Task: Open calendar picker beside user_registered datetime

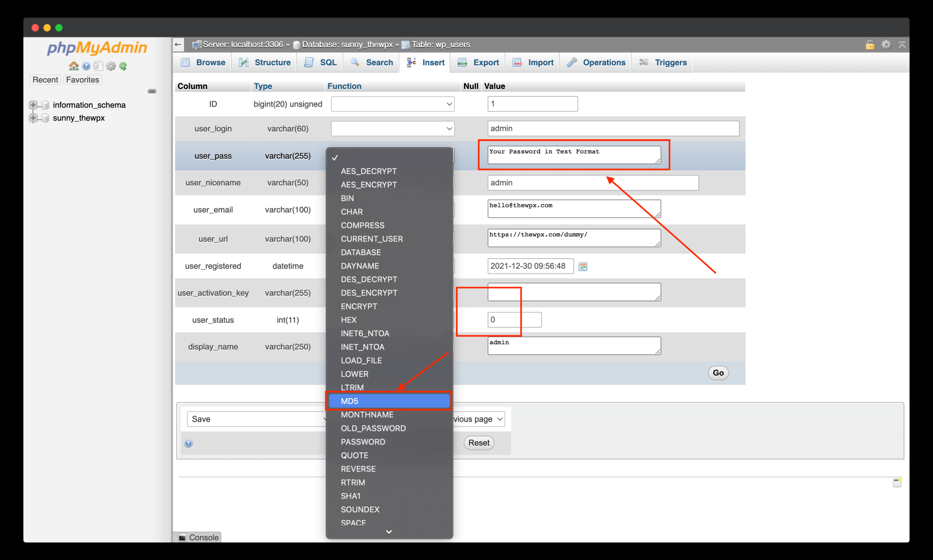Action: 582,266
